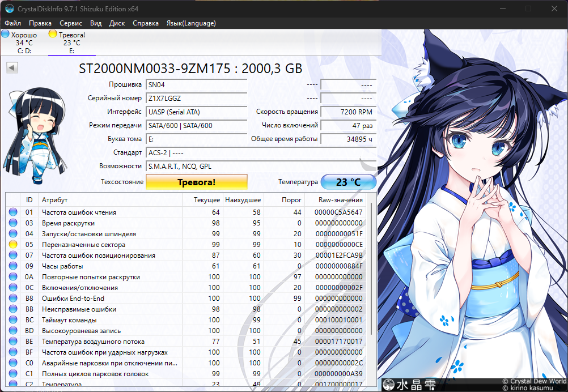Select the Полных циклов парковок головок row text
The height and width of the screenshot is (392, 568).
pos(95,374)
